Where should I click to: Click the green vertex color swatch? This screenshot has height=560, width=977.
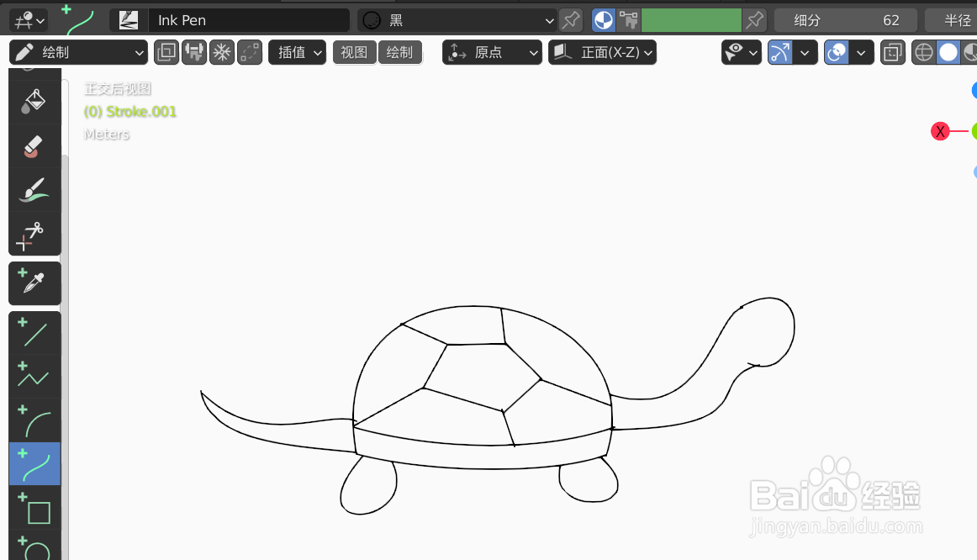click(691, 19)
